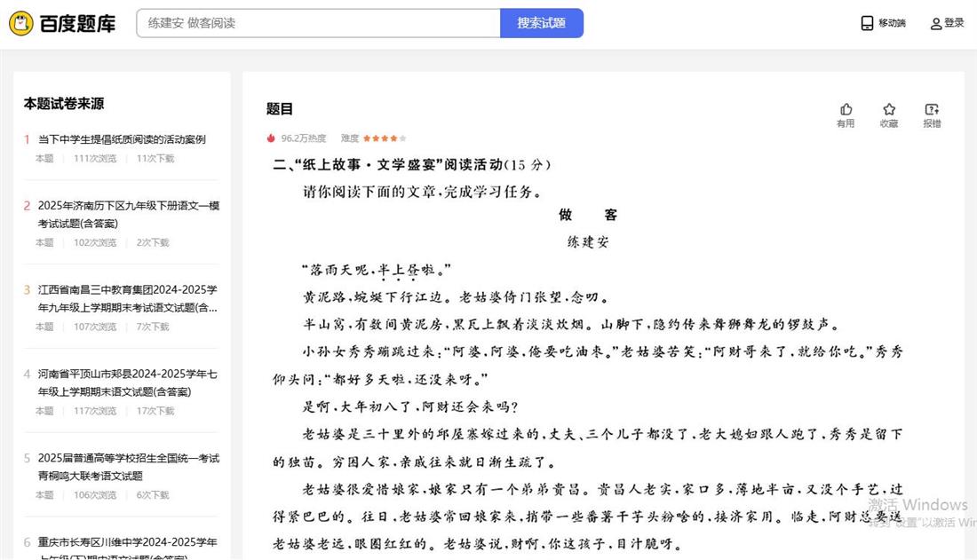The width and height of the screenshot is (977, 560).
Task: Click the 登录 user icon
Action: tap(936, 23)
